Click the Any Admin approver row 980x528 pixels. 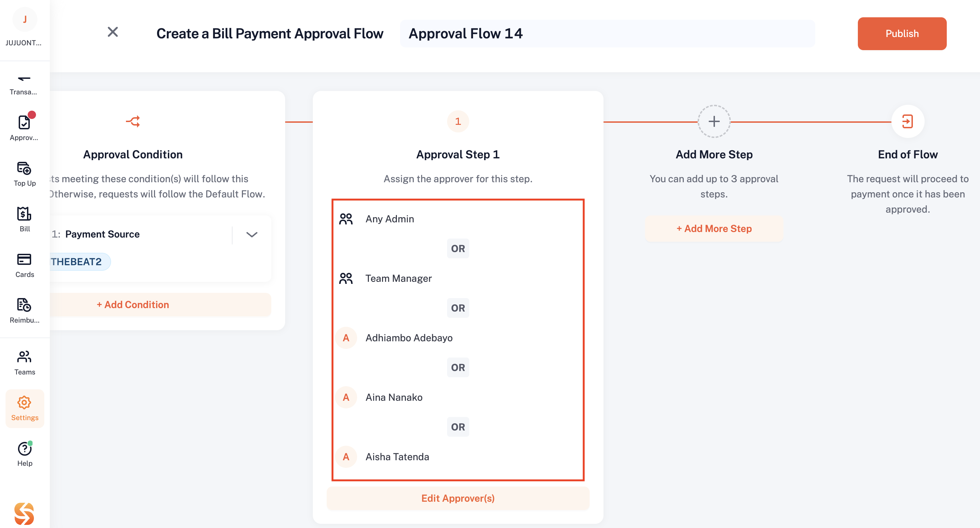(458, 219)
